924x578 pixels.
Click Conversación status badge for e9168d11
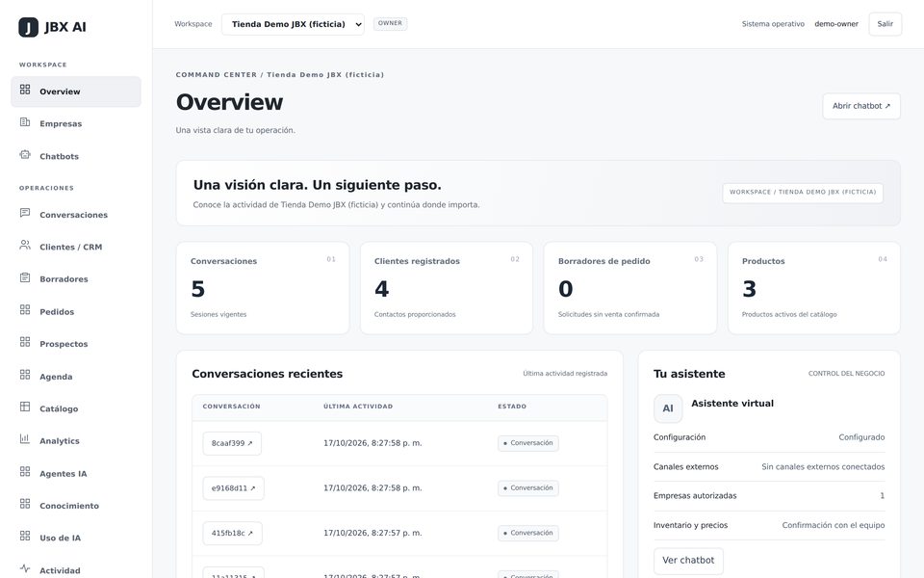[528, 488]
